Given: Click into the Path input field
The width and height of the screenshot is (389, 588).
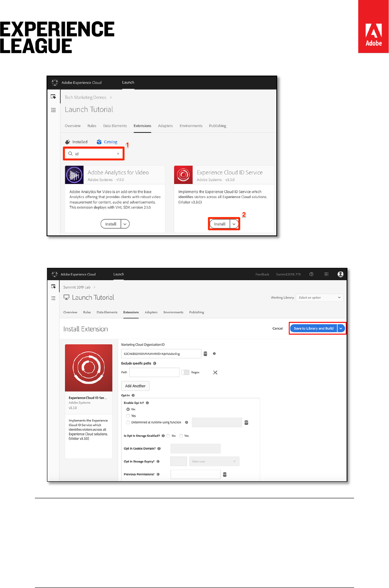Looking at the screenshot, I should (x=154, y=372).
